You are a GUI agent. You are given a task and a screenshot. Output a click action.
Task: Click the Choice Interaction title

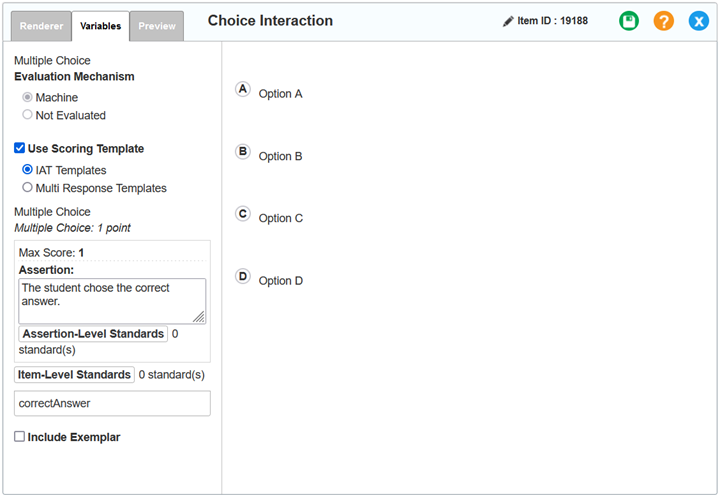pyautogui.click(x=270, y=21)
